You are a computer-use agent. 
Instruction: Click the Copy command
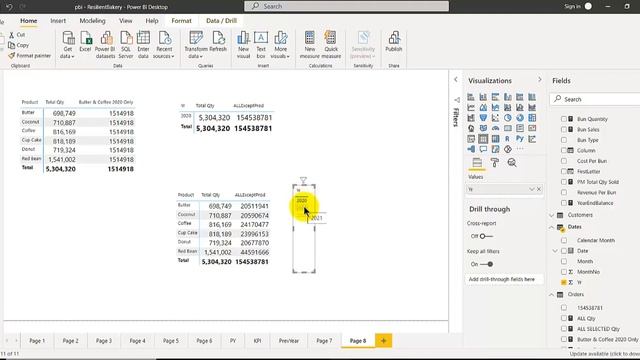pos(19,45)
